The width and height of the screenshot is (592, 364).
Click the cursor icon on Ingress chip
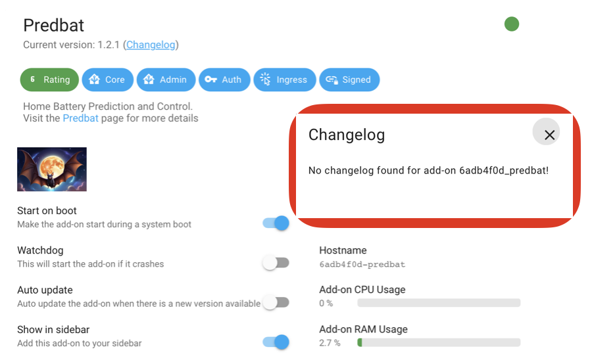click(x=266, y=80)
